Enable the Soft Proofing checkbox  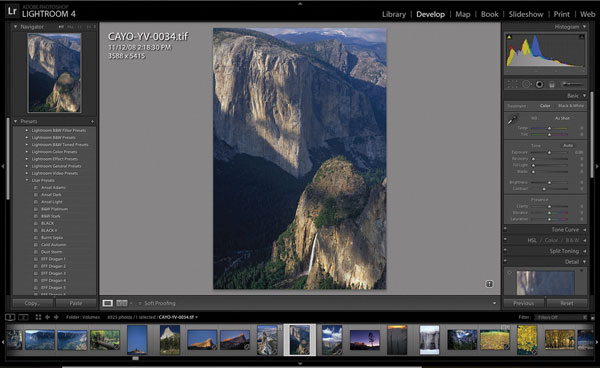click(x=140, y=303)
